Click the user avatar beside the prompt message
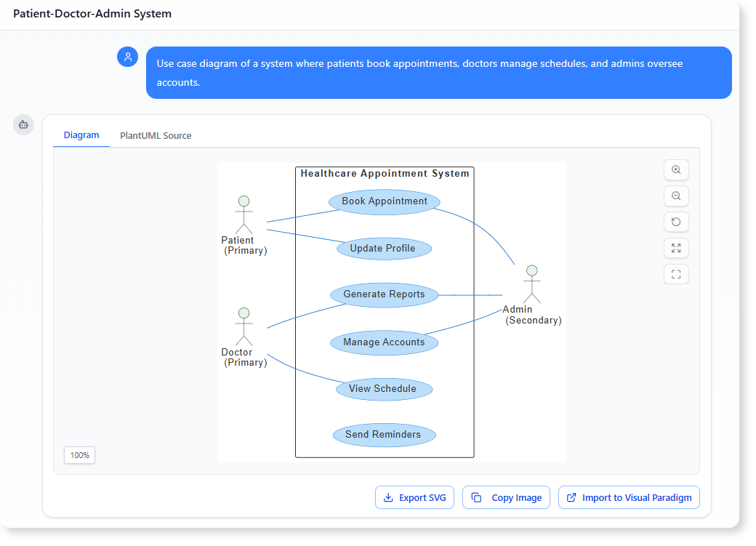Viewport: 756px width, 546px height. click(x=127, y=56)
